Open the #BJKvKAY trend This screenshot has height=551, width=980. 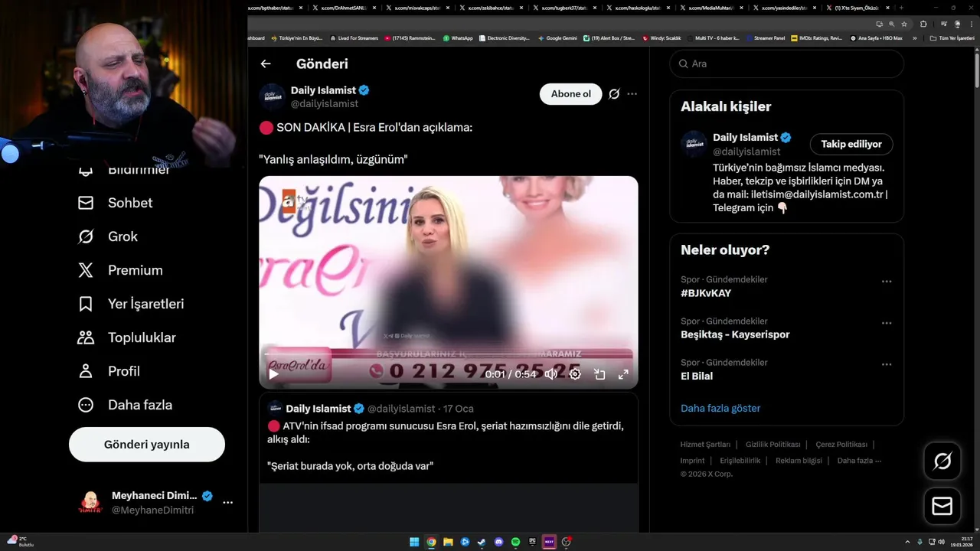[x=706, y=293]
